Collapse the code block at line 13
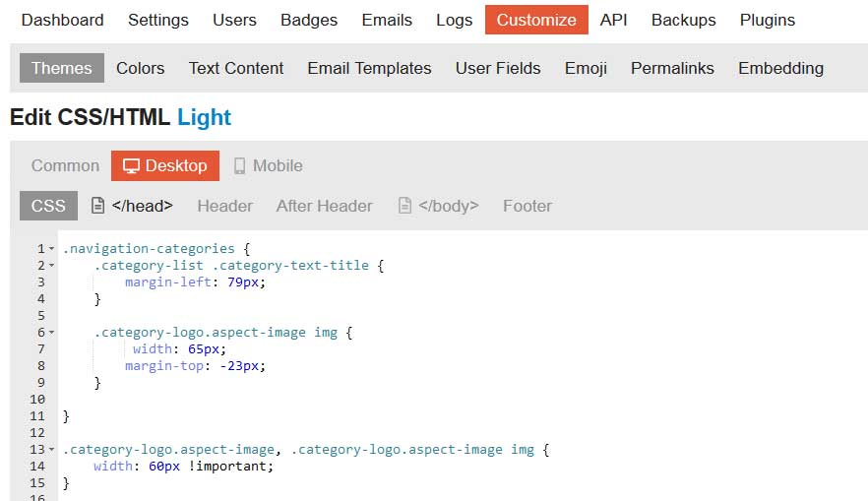The height and width of the screenshot is (501, 868). click(x=51, y=450)
